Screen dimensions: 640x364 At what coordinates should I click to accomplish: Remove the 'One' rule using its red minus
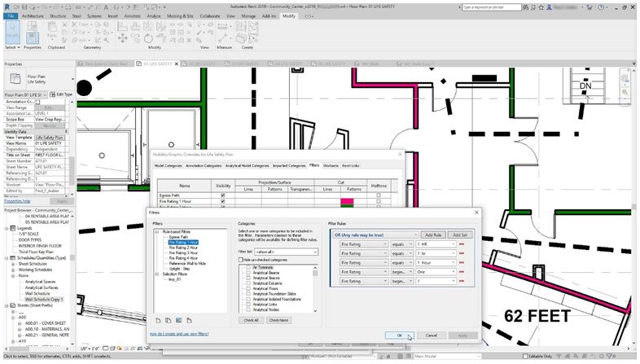coord(462,272)
